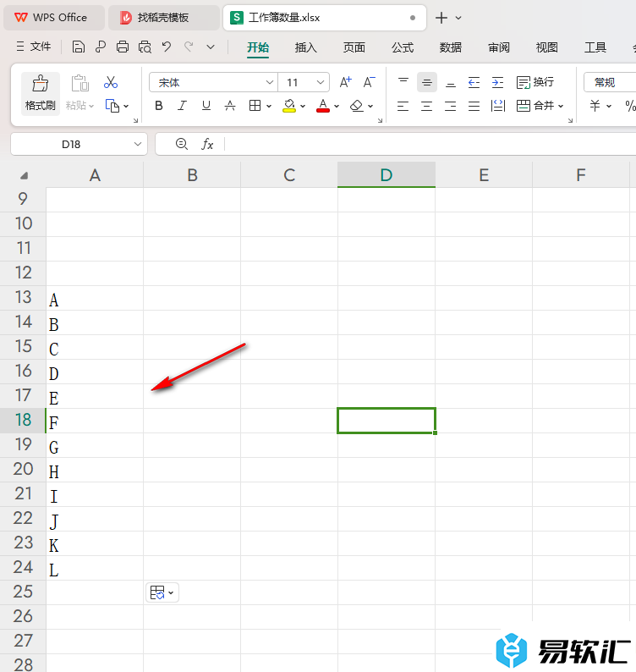Align text right

pyautogui.click(x=451, y=106)
